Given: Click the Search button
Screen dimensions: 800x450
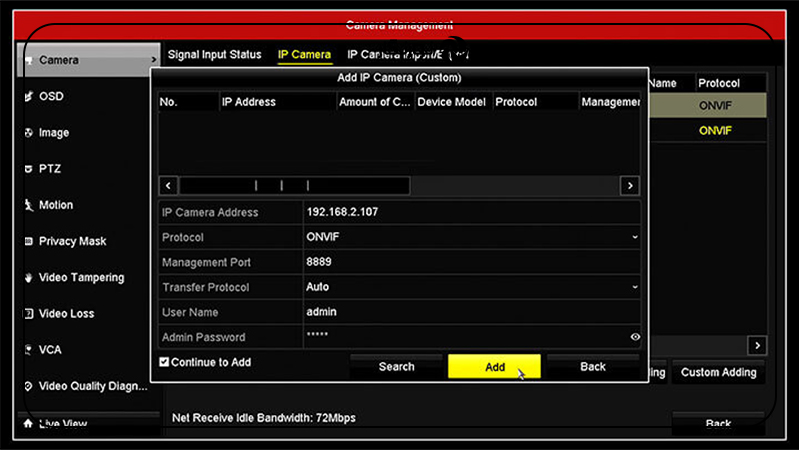Looking at the screenshot, I should tap(396, 367).
